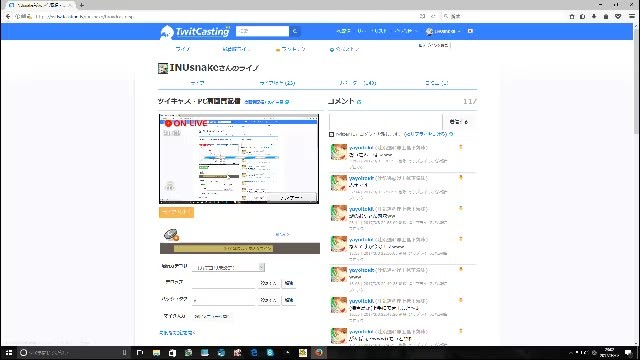The height and width of the screenshot is (360, 640).
Task: Click the search magnifier button in header
Action: click(x=295, y=31)
